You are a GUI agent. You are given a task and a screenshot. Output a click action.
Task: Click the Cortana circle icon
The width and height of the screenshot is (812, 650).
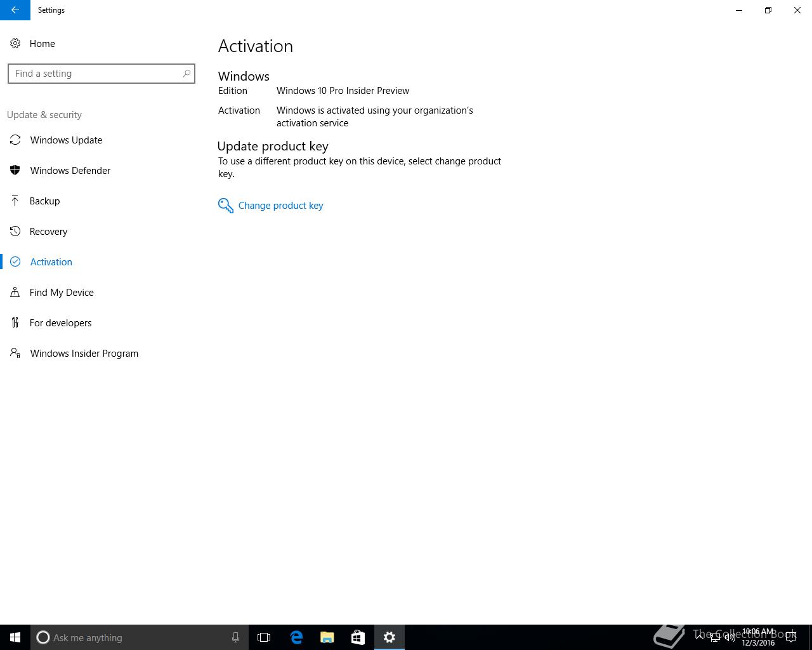[x=43, y=637]
